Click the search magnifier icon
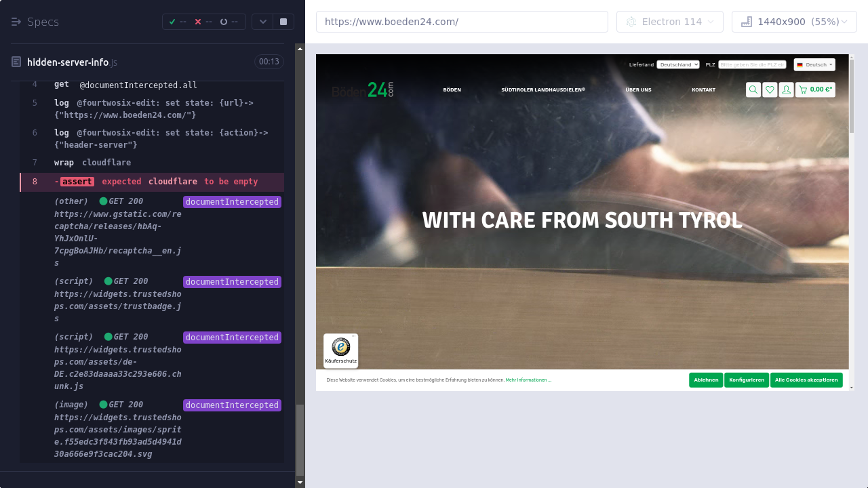Image resolution: width=868 pixels, height=488 pixels. point(753,89)
